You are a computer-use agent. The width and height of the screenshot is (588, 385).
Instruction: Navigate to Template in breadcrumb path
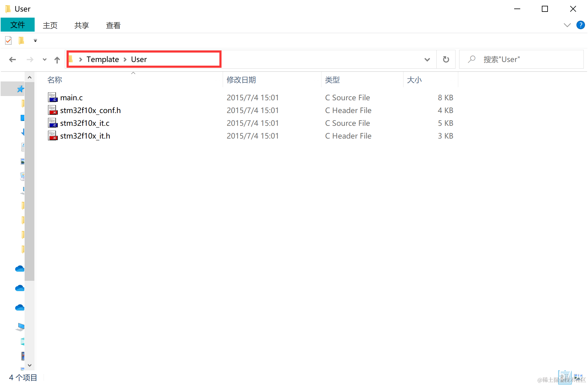pos(103,59)
